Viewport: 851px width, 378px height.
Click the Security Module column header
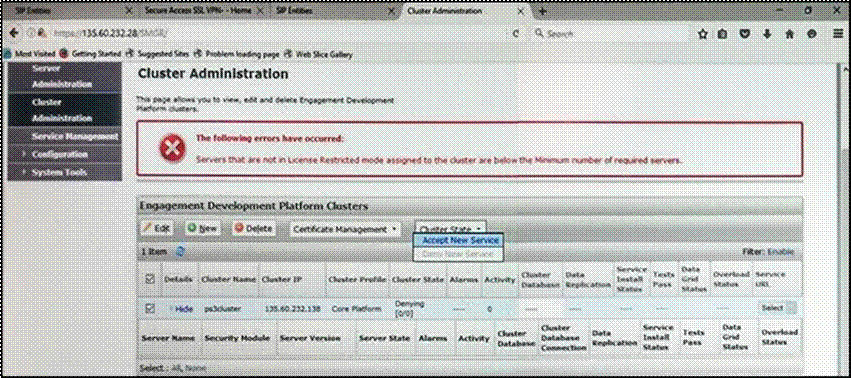pos(237,338)
